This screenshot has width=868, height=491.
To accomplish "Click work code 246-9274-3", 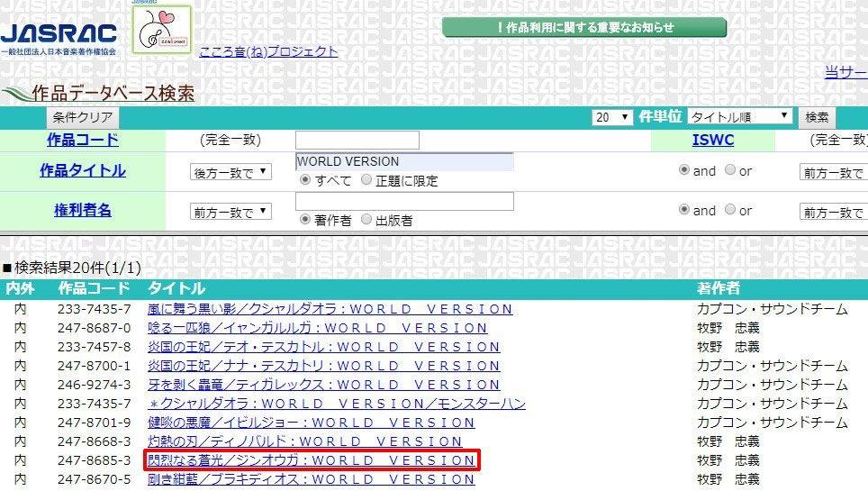I will [95, 385].
